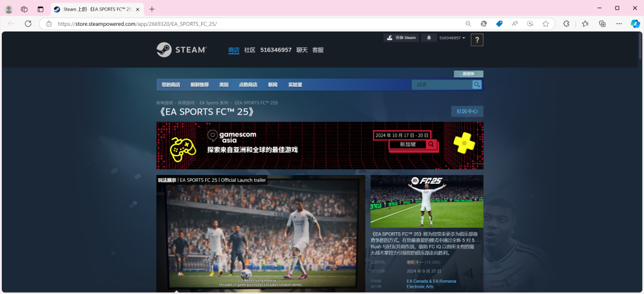
Task: Click the Edge swirl icon in address bar
Action: click(484, 24)
